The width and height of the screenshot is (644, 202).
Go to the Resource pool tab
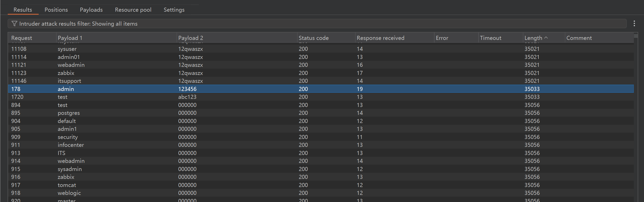133,10
